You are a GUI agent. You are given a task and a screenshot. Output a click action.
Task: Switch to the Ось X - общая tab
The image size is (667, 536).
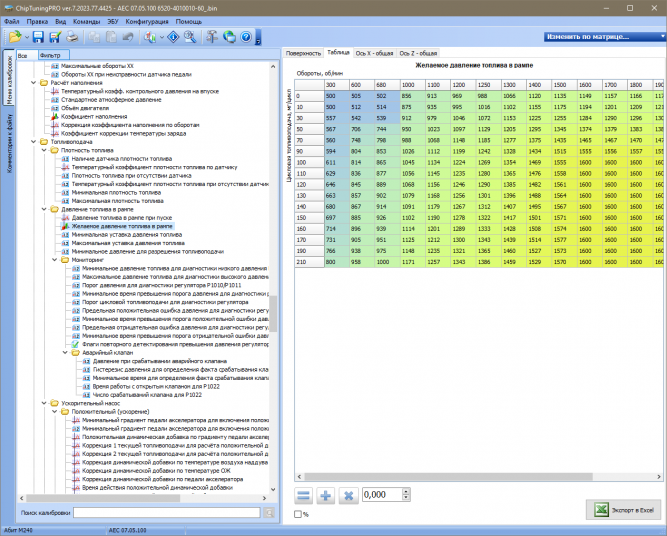click(x=374, y=53)
